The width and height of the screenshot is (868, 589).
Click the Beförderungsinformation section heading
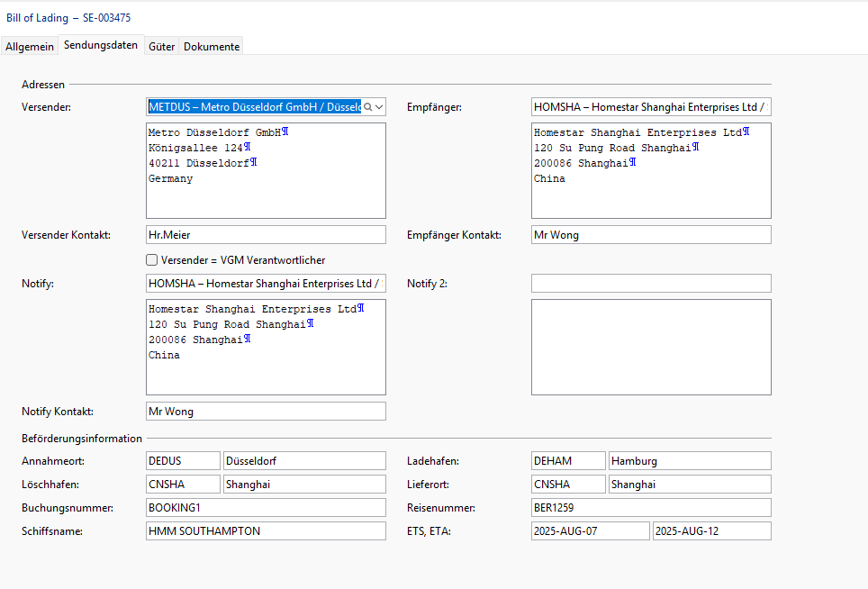click(82, 439)
